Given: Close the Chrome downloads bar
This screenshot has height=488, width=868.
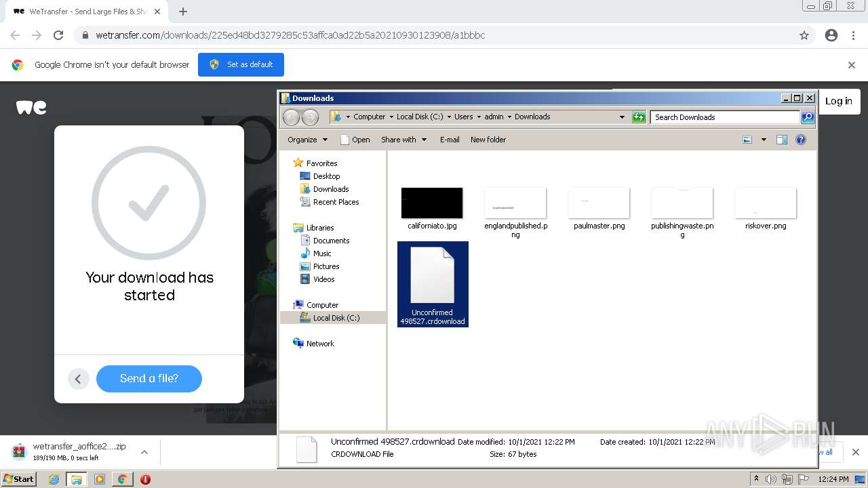Looking at the screenshot, I should pyautogui.click(x=855, y=452).
